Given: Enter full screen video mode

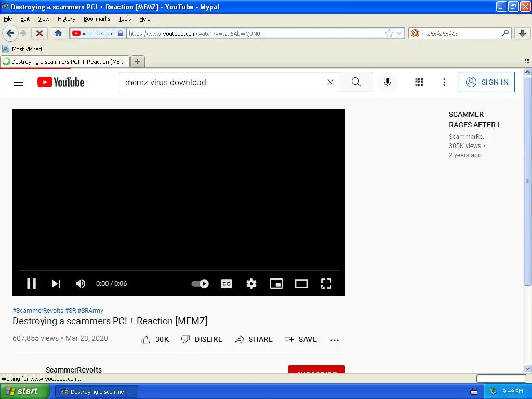Looking at the screenshot, I should 326,283.
